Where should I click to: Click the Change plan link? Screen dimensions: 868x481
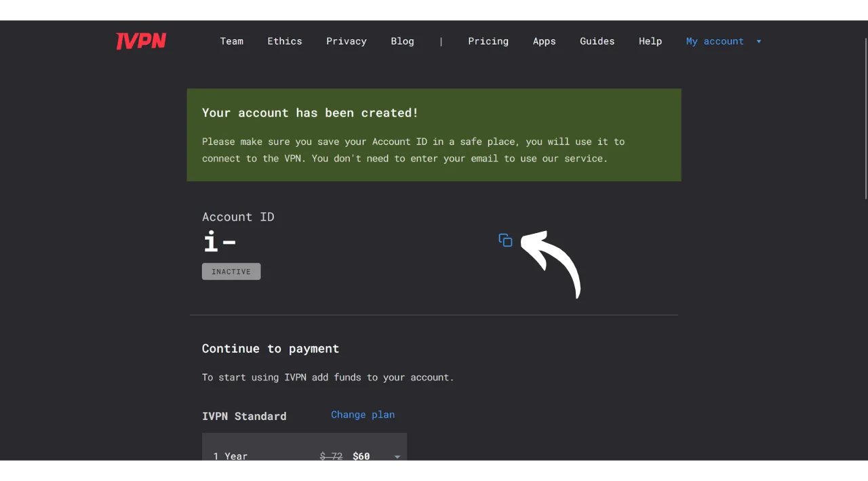pyautogui.click(x=363, y=415)
